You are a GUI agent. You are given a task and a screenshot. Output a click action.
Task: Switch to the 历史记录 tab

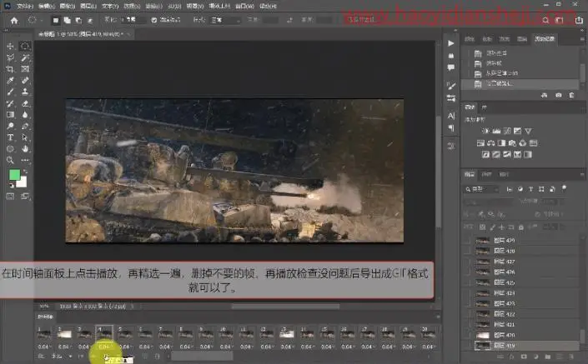(545, 39)
